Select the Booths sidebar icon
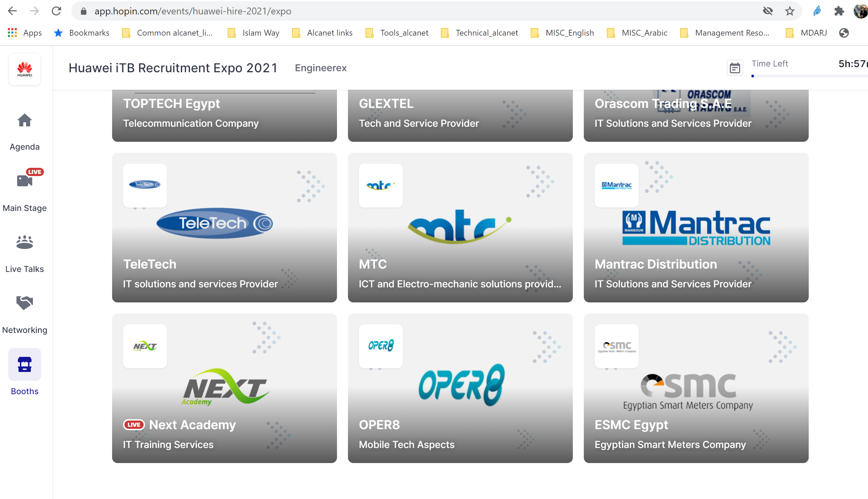Image resolution: width=868 pixels, height=499 pixels. coord(24,364)
